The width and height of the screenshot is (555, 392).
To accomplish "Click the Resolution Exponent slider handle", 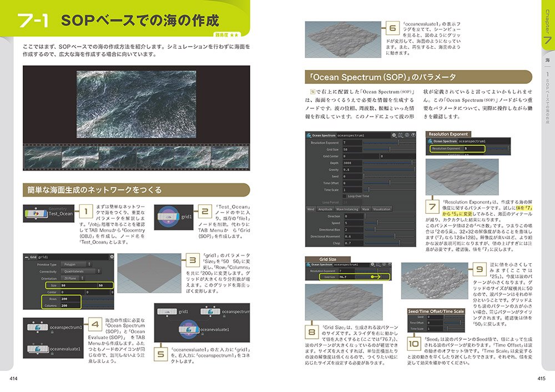I will 399,142.
